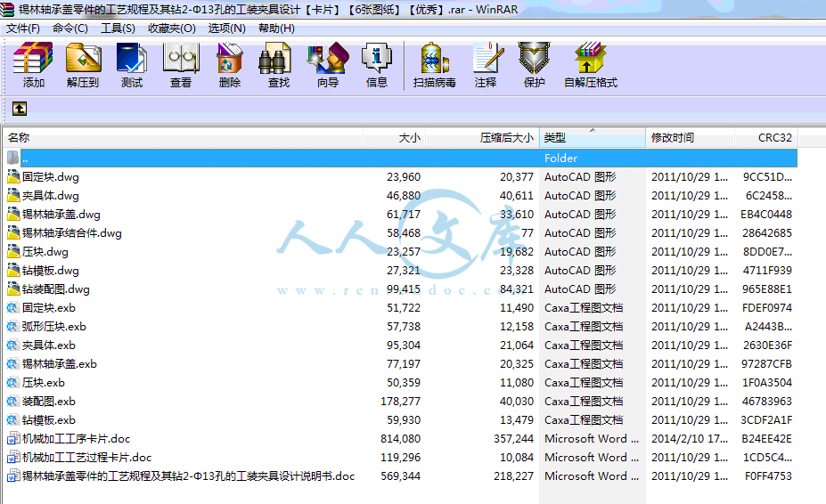Click AutoCAD icon of 夹具体.dwg
This screenshot has height=504, width=826.
[13, 195]
